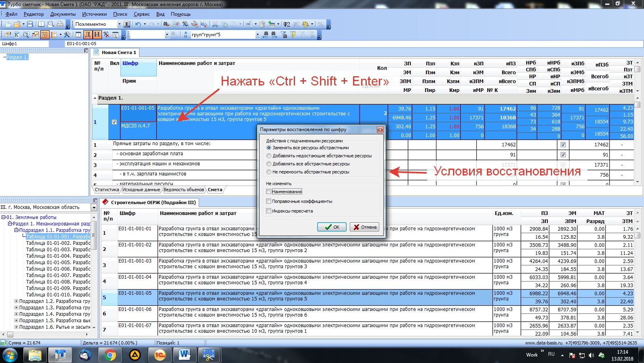
Task: Toggle the Д button in second toolbar
Action: (87, 35)
